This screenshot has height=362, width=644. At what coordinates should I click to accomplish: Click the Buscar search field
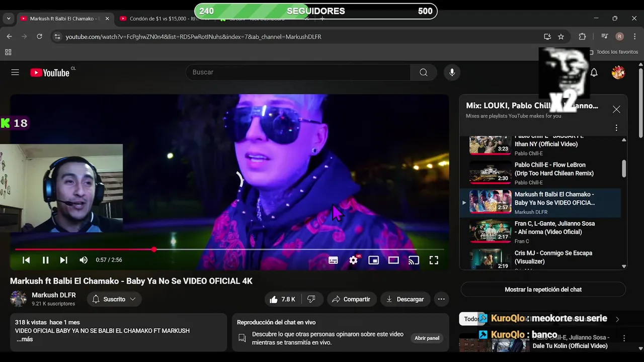tap(298, 72)
